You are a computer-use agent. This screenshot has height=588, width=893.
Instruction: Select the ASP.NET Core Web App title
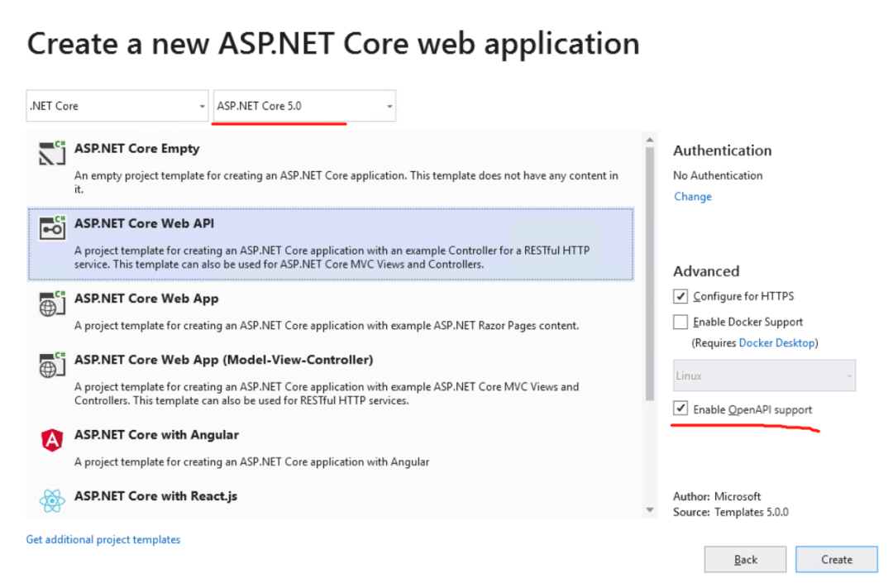(147, 299)
